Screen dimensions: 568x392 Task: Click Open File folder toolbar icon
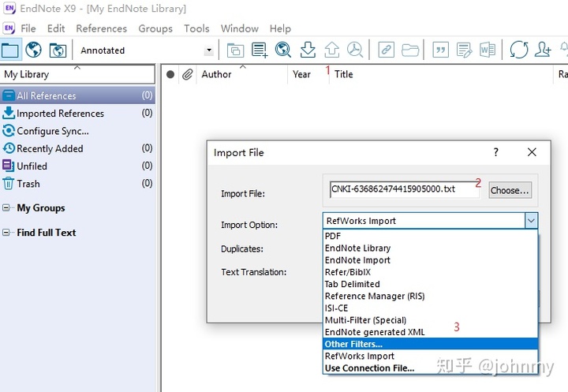410,50
